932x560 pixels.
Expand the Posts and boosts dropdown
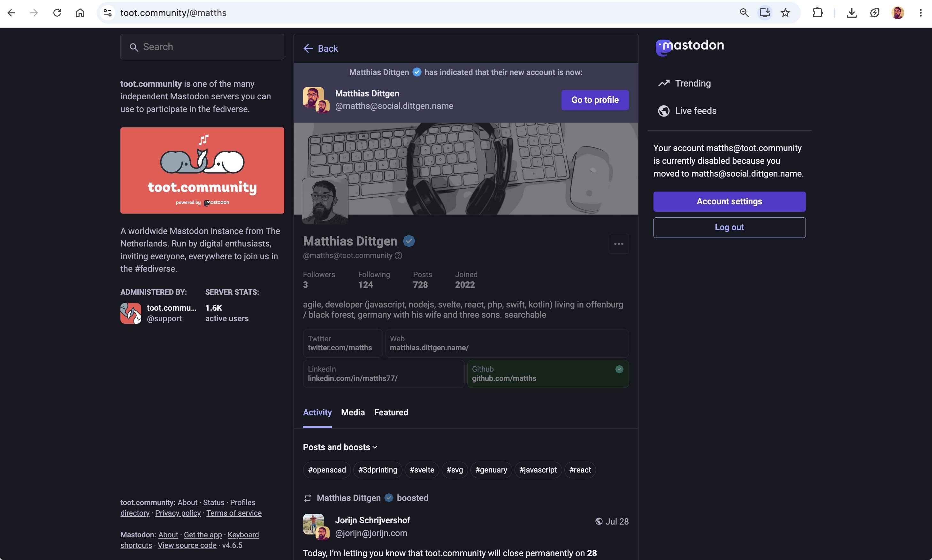coord(340,447)
